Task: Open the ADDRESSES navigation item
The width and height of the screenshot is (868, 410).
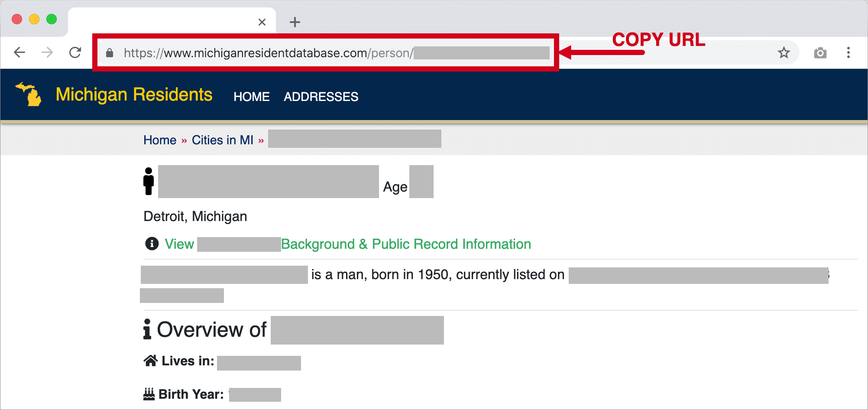Action: [321, 97]
